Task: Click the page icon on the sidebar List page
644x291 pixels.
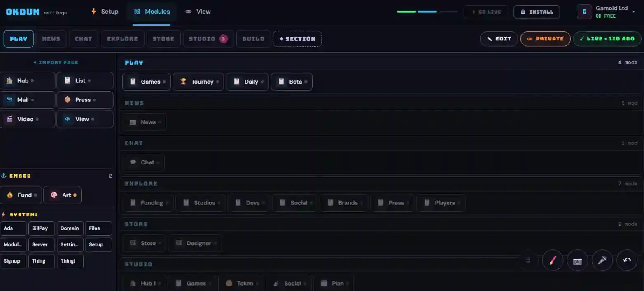Action: point(68,81)
